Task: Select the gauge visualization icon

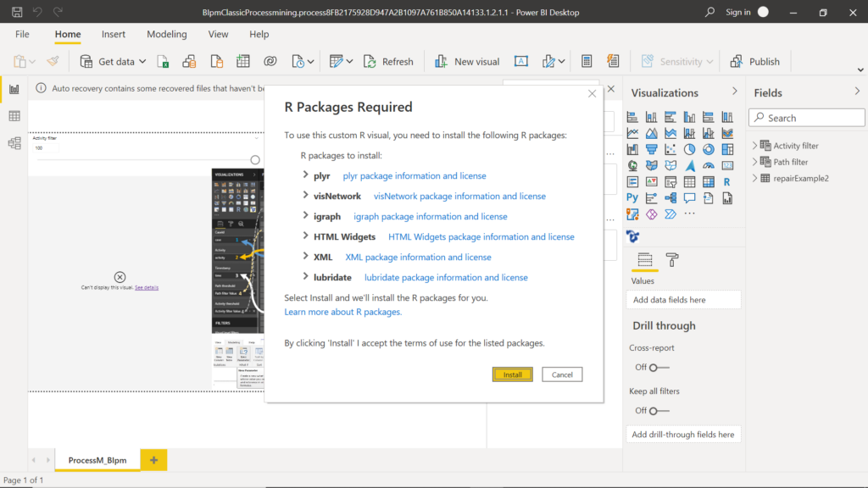Action: [x=710, y=165]
